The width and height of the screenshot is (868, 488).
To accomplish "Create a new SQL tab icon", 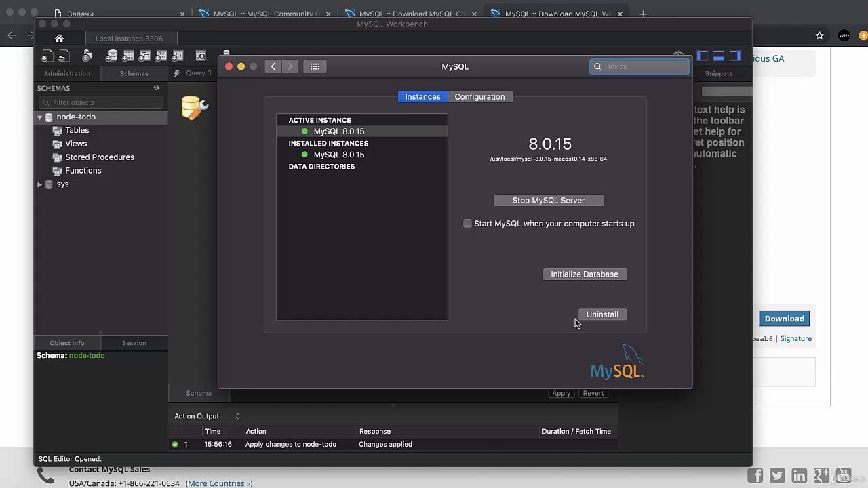I will pos(47,56).
